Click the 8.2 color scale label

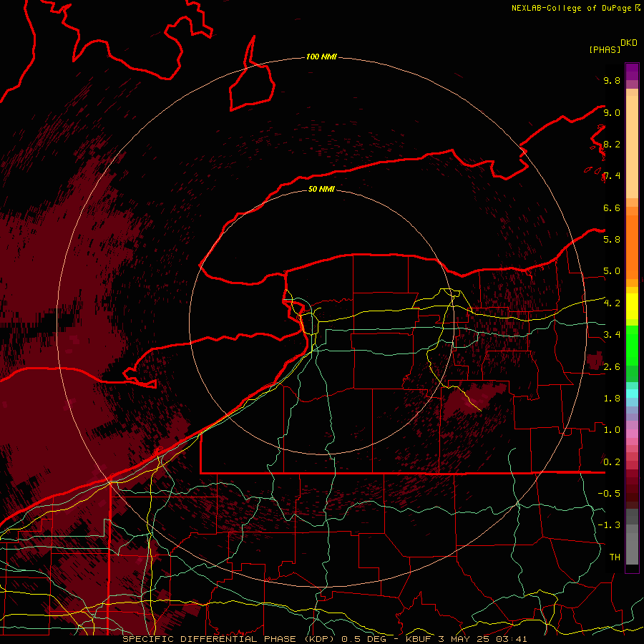(x=612, y=144)
